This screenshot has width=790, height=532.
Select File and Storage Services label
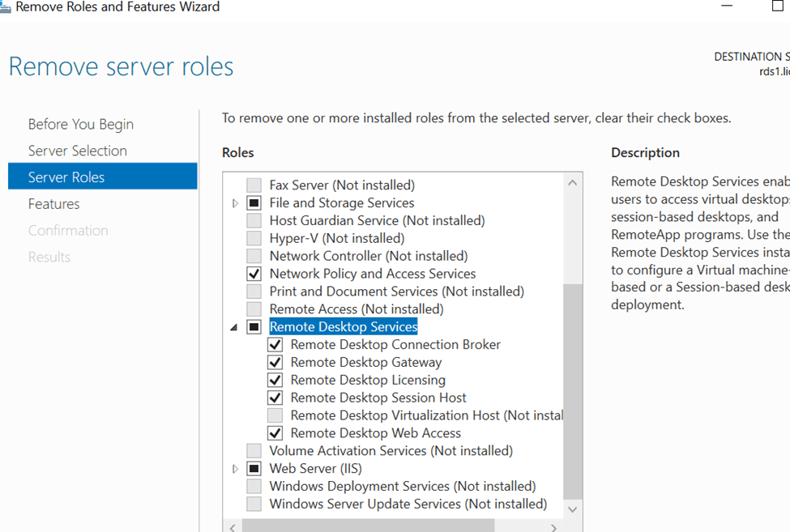[x=342, y=202]
